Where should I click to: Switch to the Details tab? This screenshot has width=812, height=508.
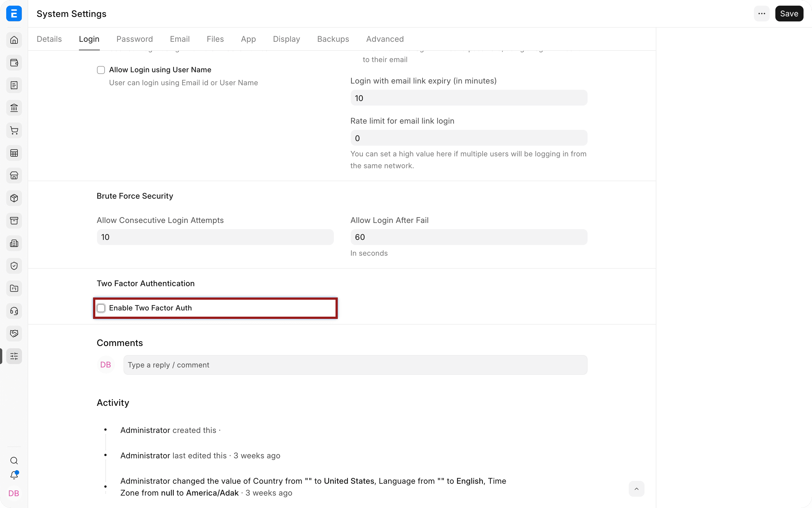pyautogui.click(x=49, y=39)
